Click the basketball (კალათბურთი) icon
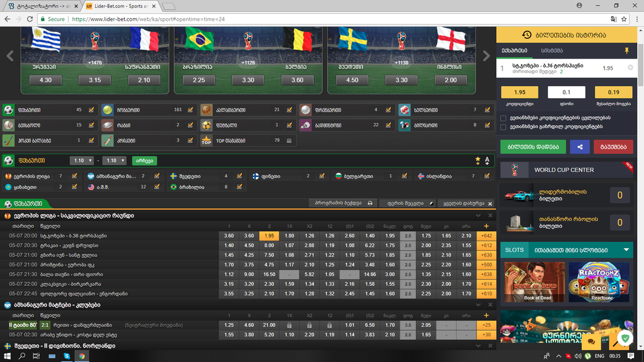Viewport: 644px width, 362px height. (206, 110)
